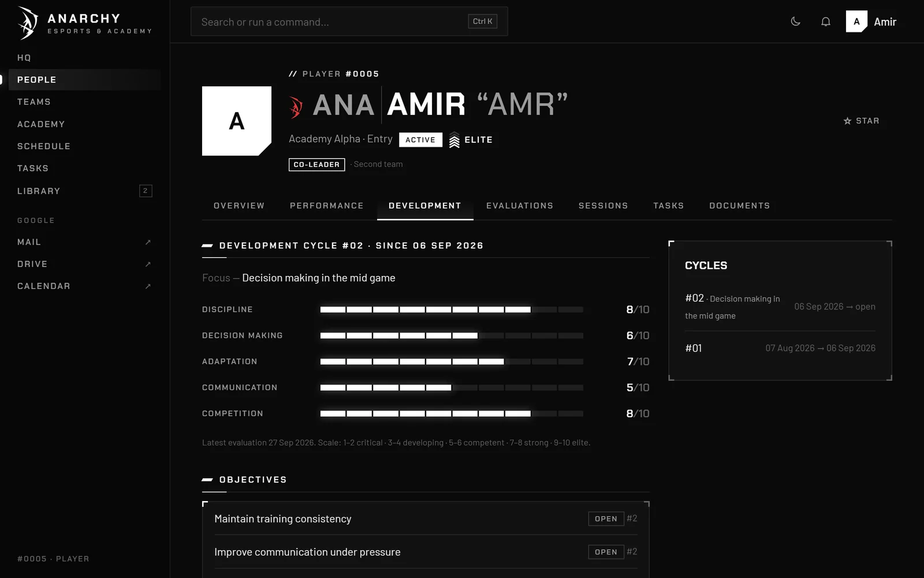Click OPEN badge on training consistency
Image resolution: width=924 pixels, height=578 pixels.
pyautogui.click(x=606, y=518)
